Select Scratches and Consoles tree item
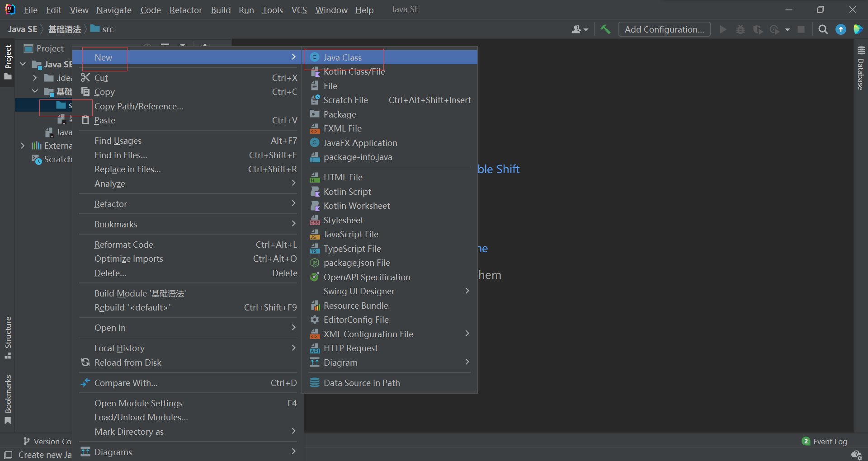The width and height of the screenshot is (868, 461). coord(52,159)
